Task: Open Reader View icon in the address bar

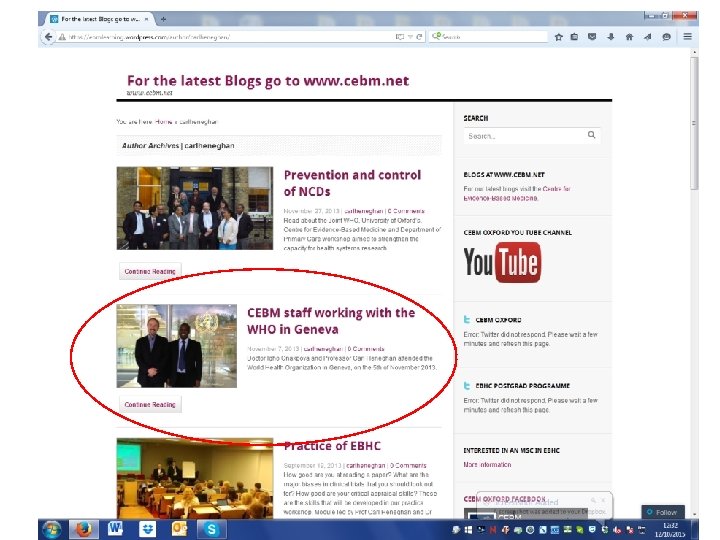Action: point(400,37)
